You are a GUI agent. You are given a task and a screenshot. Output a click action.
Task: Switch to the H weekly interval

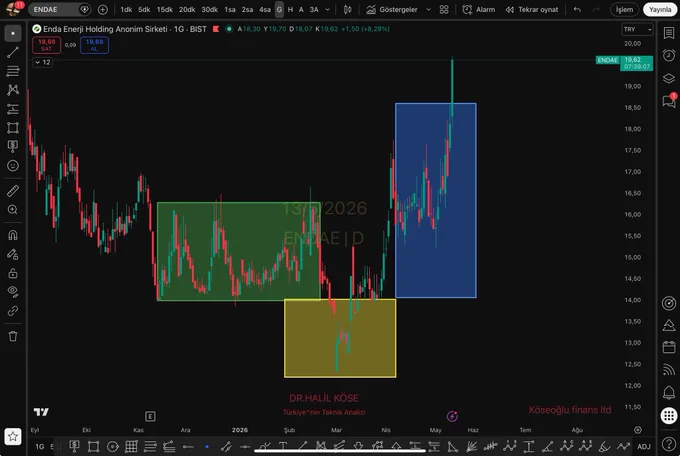coord(290,10)
